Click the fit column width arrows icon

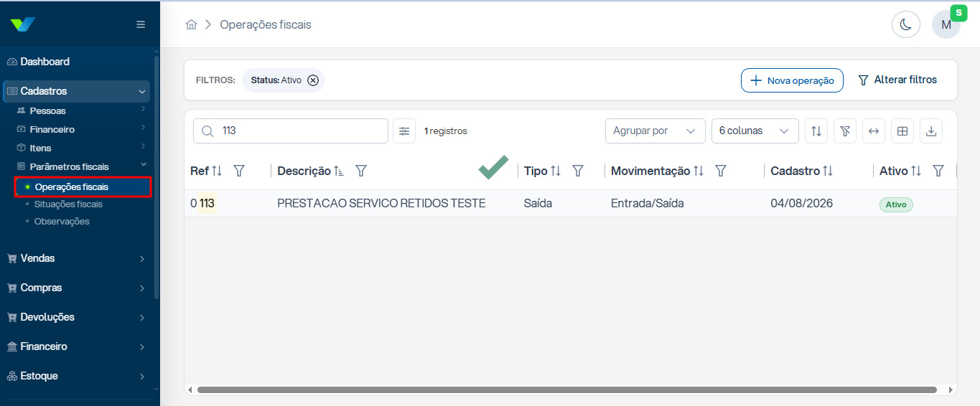pyautogui.click(x=874, y=131)
